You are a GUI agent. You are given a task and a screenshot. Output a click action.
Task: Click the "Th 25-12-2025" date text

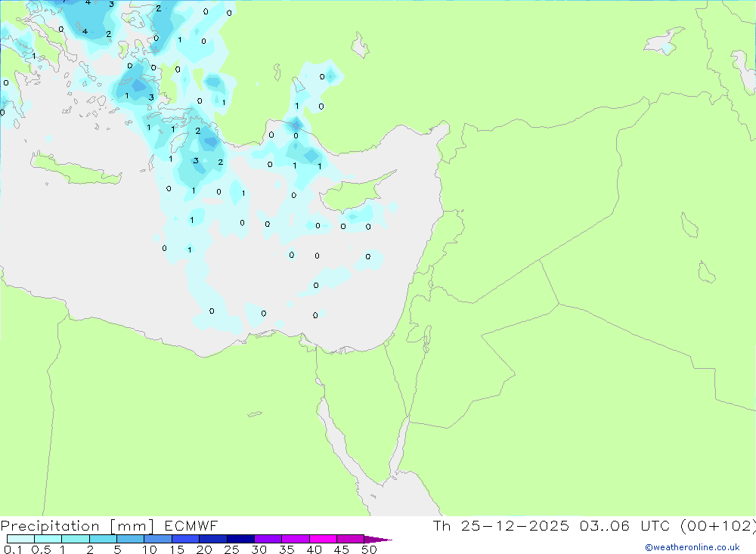[x=501, y=525]
